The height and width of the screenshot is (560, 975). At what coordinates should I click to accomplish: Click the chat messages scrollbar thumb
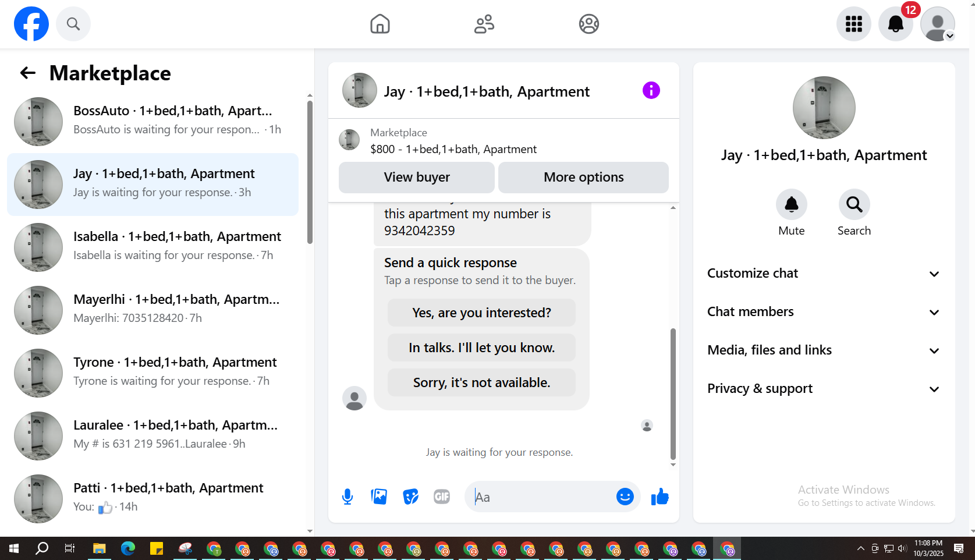pyautogui.click(x=673, y=394)
